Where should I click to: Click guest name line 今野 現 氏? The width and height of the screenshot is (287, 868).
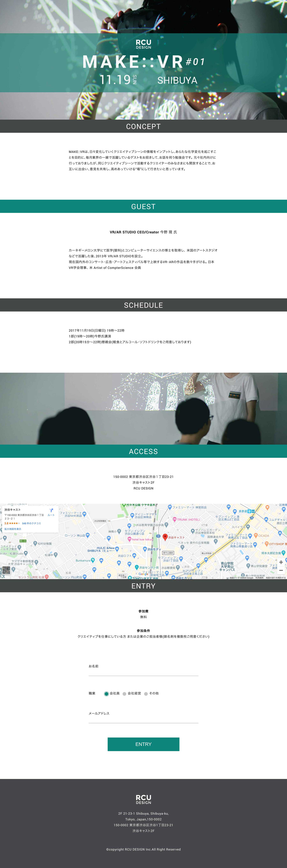click(143, 232)
